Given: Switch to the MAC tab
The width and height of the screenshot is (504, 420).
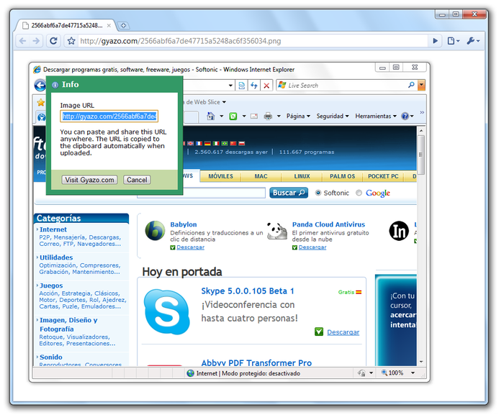Looking at the screenshot, I should [x=261, y=176].
